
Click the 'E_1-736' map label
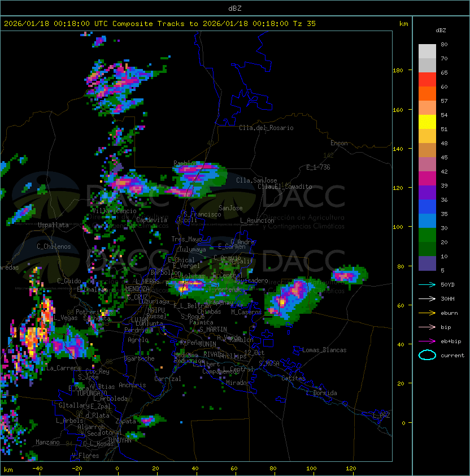click(x=318, y=167)
